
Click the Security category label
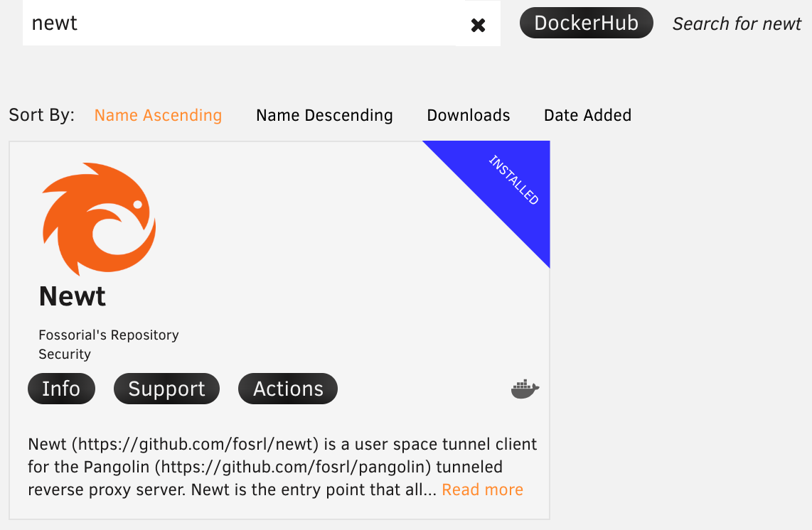click(65, 354)
